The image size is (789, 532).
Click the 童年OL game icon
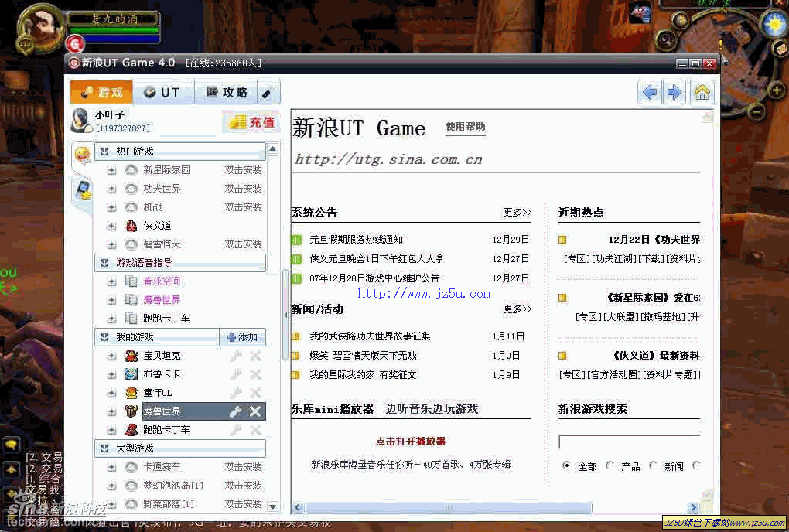pyautogui.click(x=131, y=394)
